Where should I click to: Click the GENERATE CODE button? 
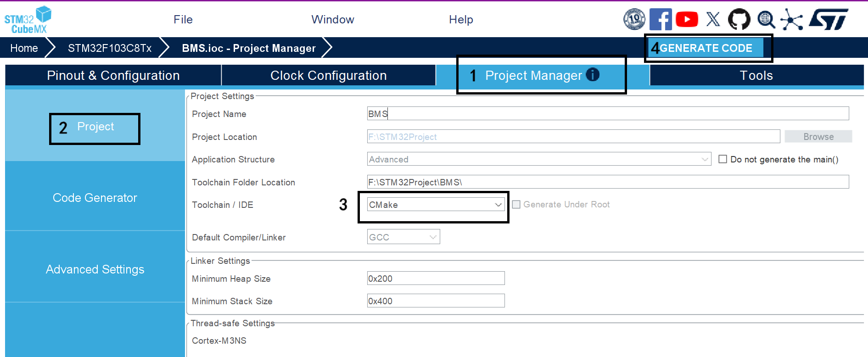point(706,48)
